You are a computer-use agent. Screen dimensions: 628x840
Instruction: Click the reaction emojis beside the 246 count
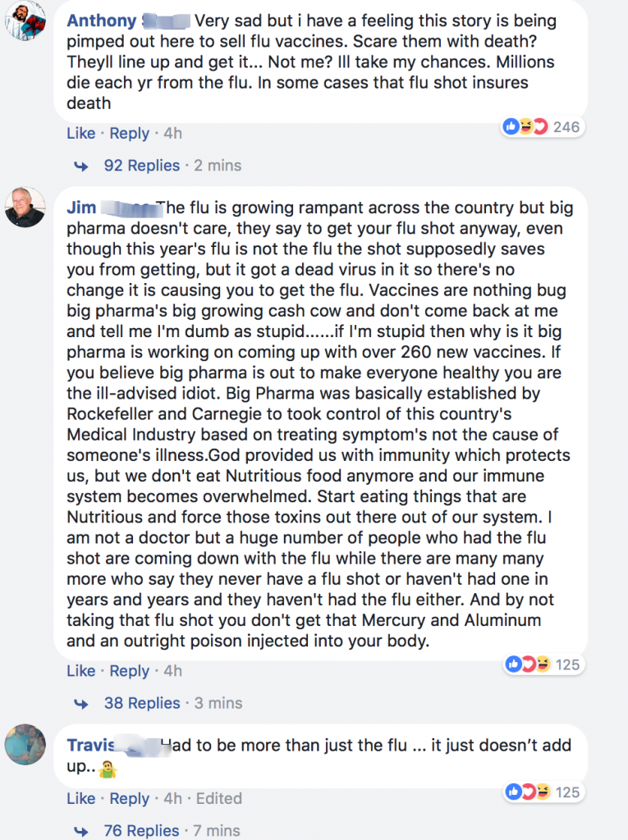[526, 126]
